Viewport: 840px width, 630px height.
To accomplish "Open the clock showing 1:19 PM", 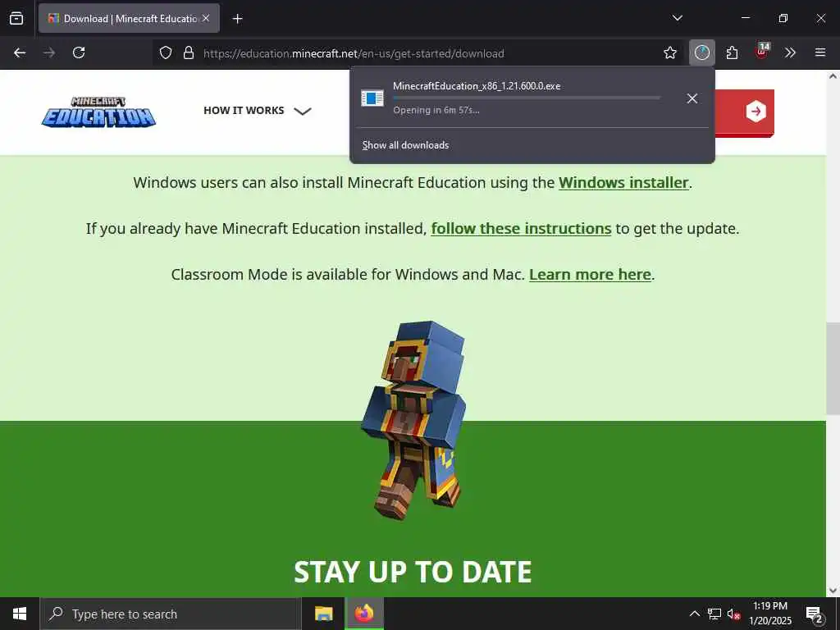I will point(769,614).
